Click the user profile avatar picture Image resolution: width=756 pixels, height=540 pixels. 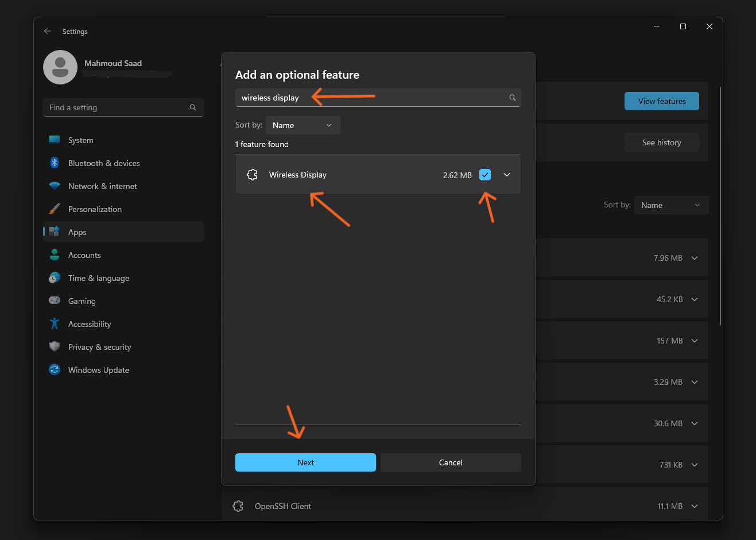click(x=60, y=67)
